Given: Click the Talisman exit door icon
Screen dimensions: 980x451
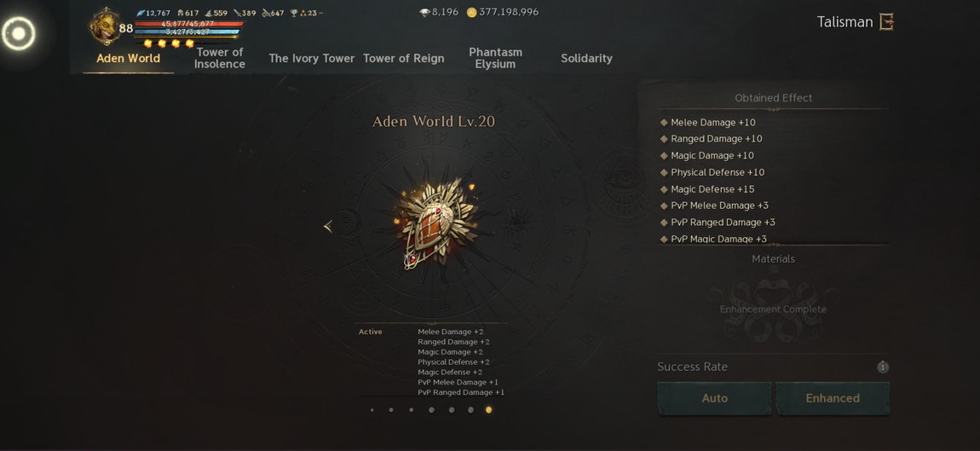Looking at the screenshot, I should pyautogui.click(x=886, y=22).
